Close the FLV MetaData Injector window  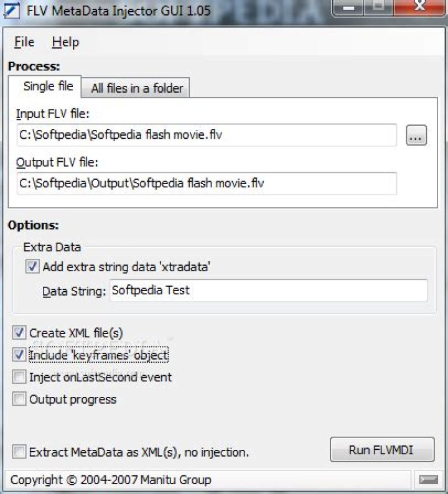420,7
